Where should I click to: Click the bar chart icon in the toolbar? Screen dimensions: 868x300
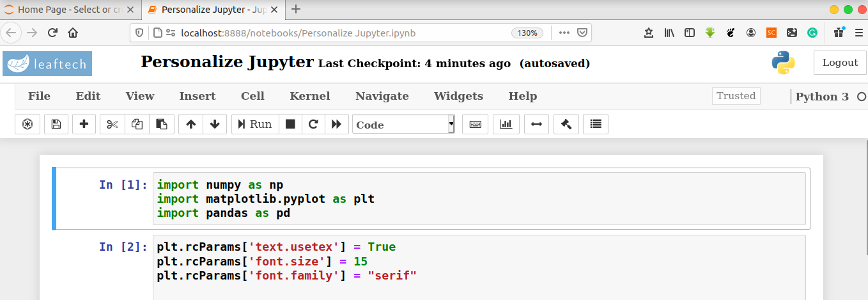(x=506, y=125)
